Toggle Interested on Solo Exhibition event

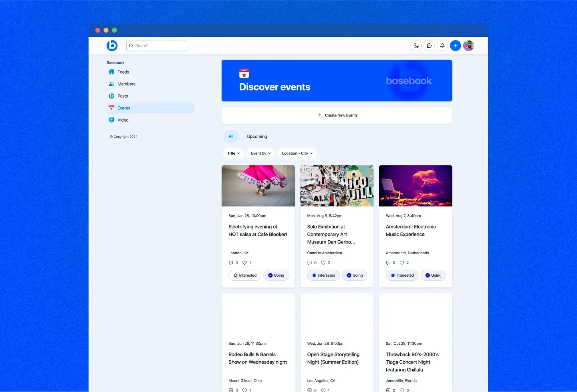[x=324, y=275]
